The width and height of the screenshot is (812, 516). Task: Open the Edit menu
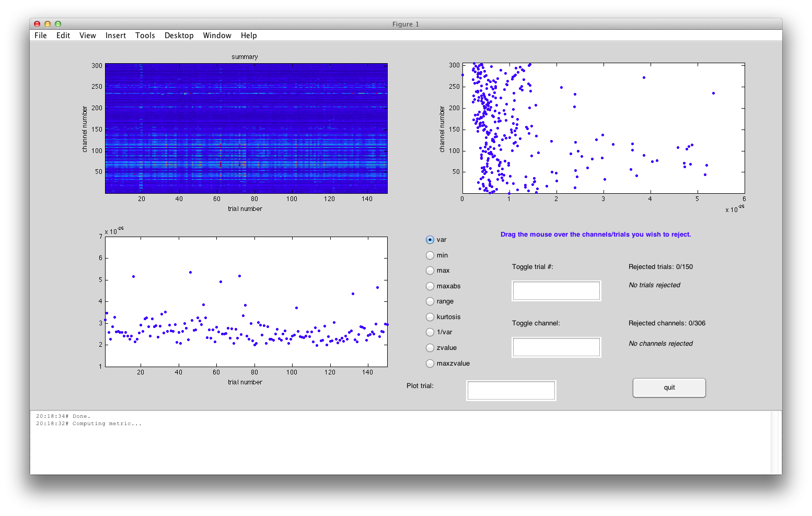[x=63, y=36]
